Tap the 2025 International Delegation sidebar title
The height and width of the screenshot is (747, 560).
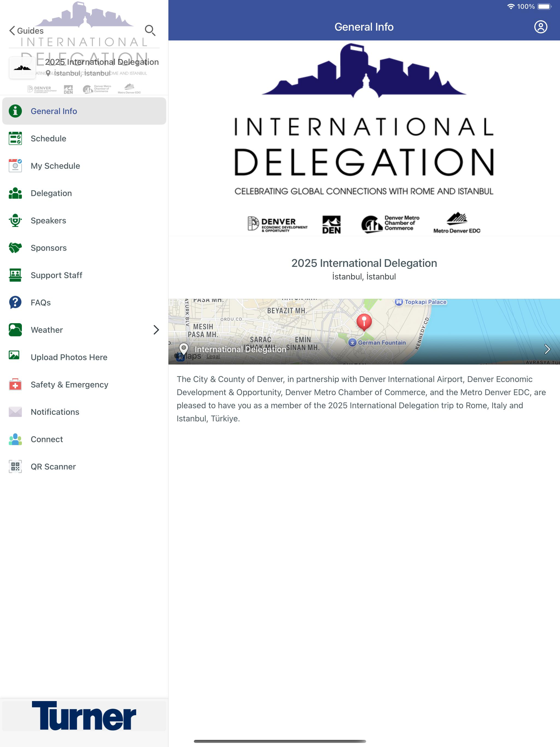tap(102, 62)
